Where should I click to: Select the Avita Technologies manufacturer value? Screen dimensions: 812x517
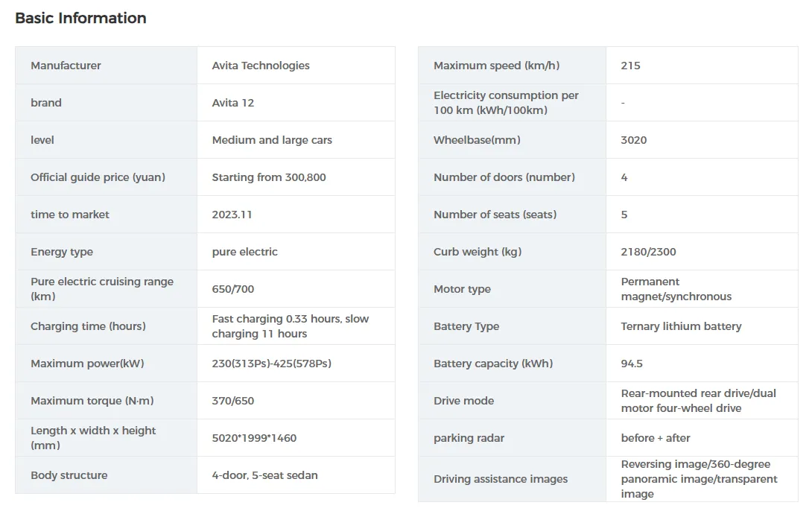(x=260, y=66)
